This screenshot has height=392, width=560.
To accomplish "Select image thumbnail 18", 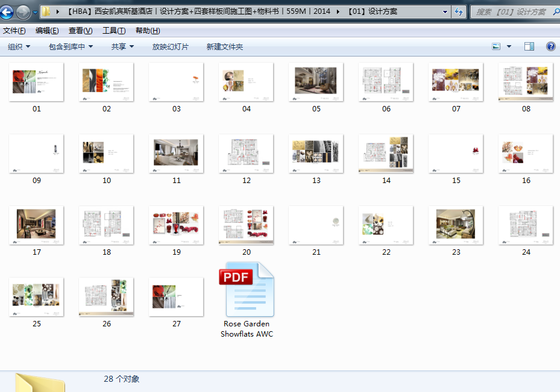I will pos(106,225).
